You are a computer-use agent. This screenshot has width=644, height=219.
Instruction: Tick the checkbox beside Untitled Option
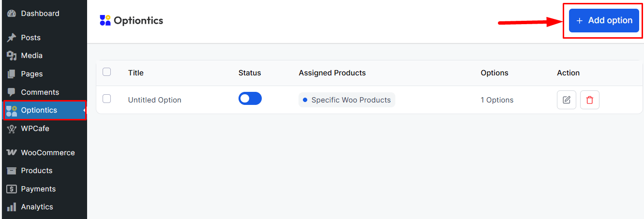tap(107, 99)
